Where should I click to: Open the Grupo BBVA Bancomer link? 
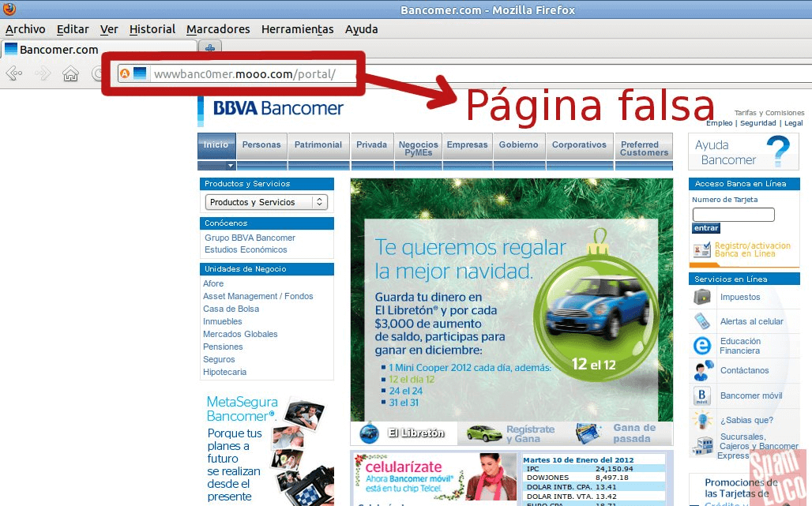[250, 238]
